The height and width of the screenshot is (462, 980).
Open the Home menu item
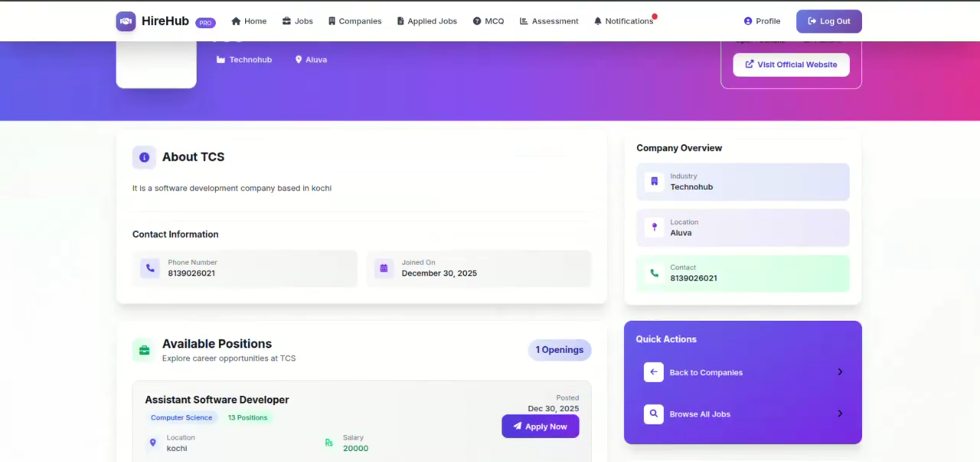pyautogui.click(x=249, y=21)
